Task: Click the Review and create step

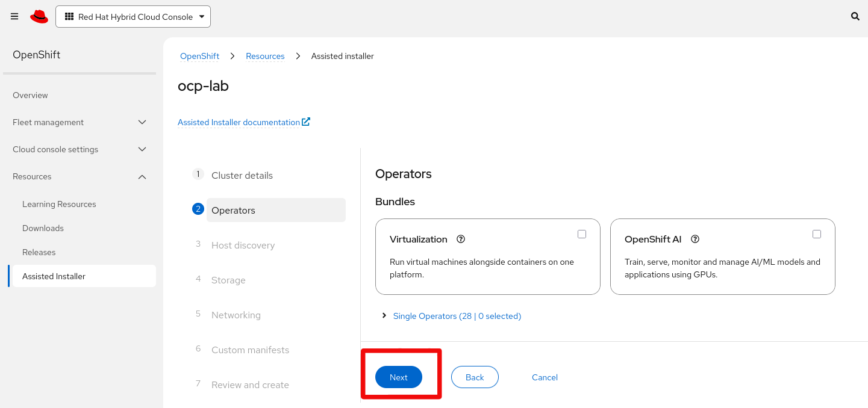Action: [250, 385]
